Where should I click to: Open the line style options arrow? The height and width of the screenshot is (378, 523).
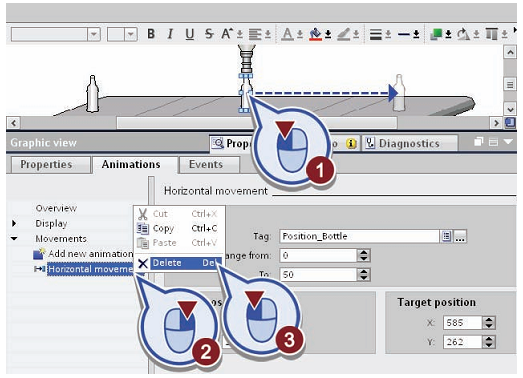point(416,34)
